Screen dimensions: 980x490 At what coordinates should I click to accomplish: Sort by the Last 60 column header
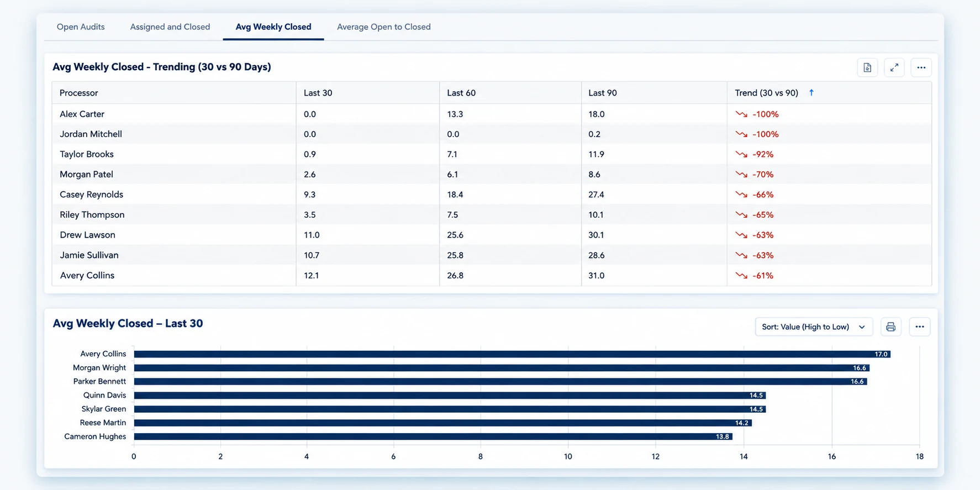pos(461,93)
